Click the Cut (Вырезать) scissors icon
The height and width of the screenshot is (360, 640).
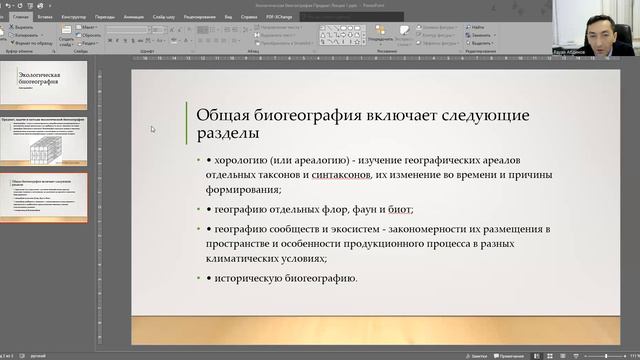(12, 27)
